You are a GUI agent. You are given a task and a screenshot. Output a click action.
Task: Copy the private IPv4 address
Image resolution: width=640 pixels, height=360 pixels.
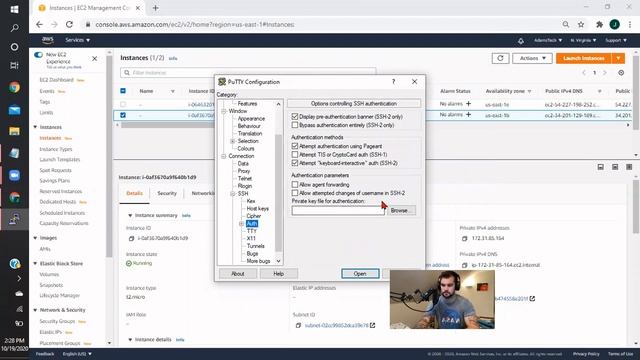(464, 238)
